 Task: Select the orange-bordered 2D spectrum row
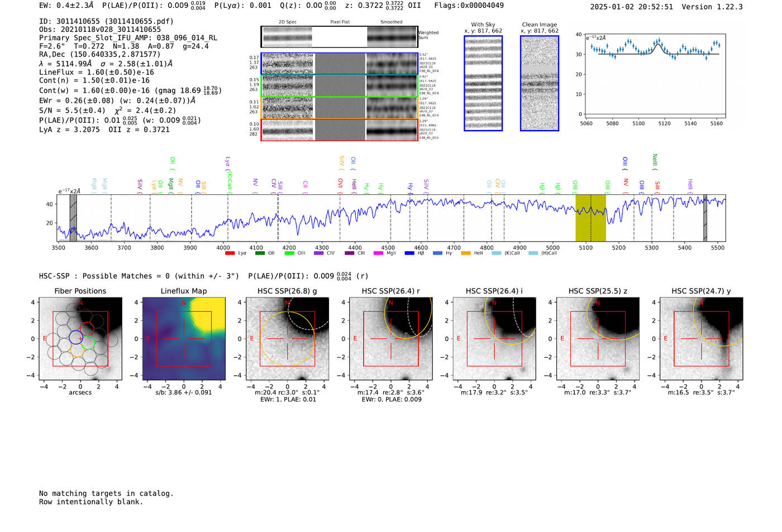pyautogui.click(x=340, y=108)
